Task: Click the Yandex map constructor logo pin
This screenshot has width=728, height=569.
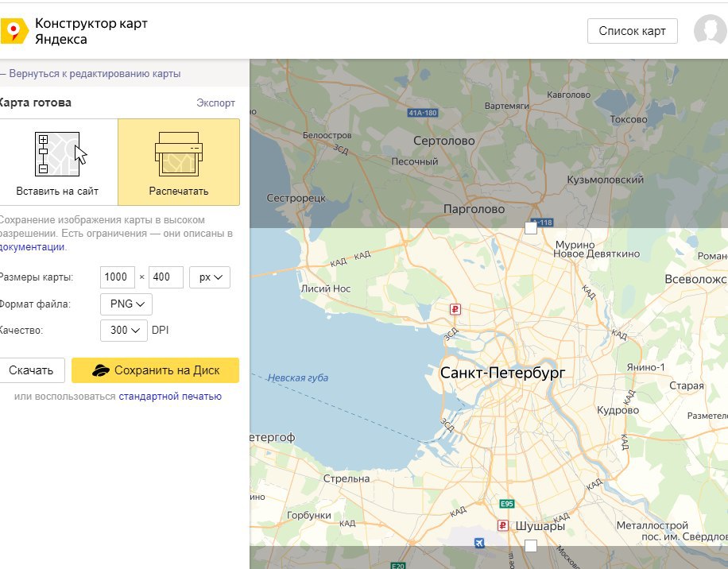Action: 14,31
